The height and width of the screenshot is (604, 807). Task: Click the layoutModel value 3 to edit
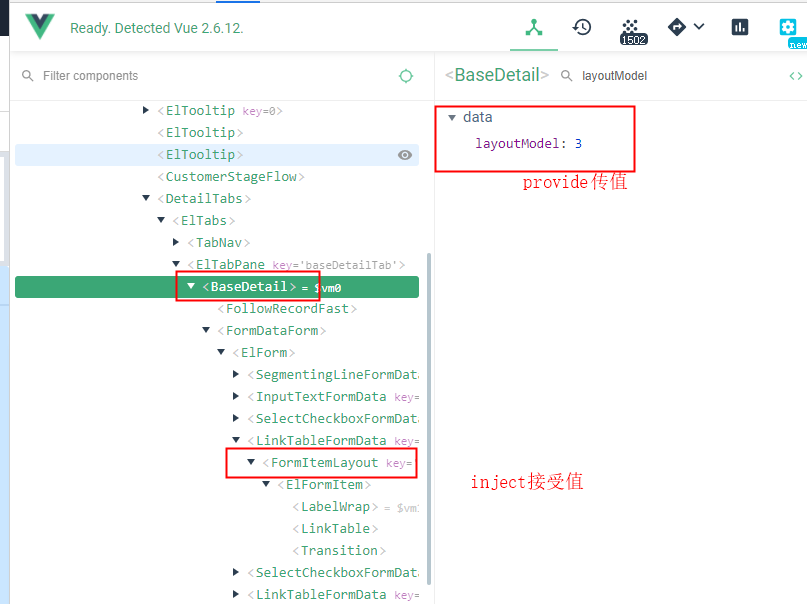tap(578, 143)
